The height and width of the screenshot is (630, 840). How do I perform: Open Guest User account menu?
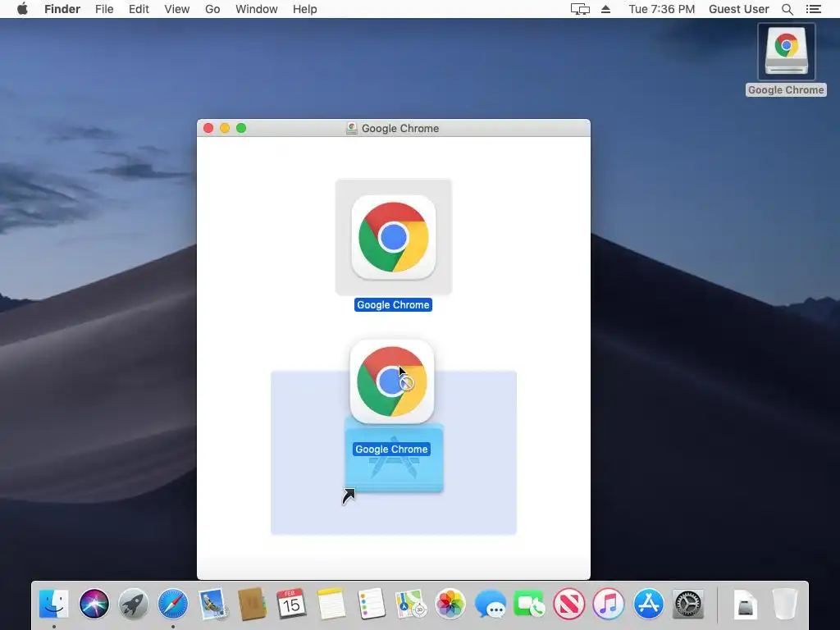pyautogui.click(x=739, y=9)
